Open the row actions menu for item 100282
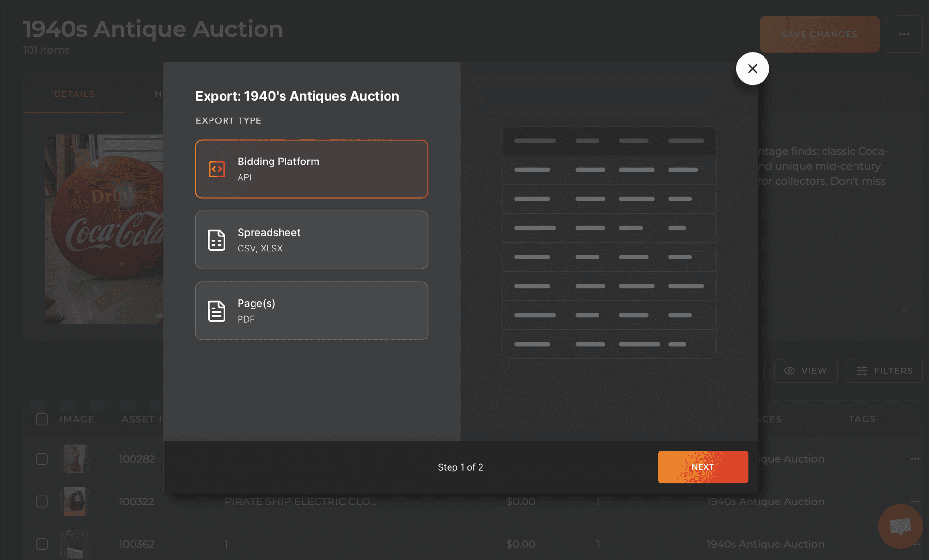This screenshot has height=560, width=929. coord(914,459)
